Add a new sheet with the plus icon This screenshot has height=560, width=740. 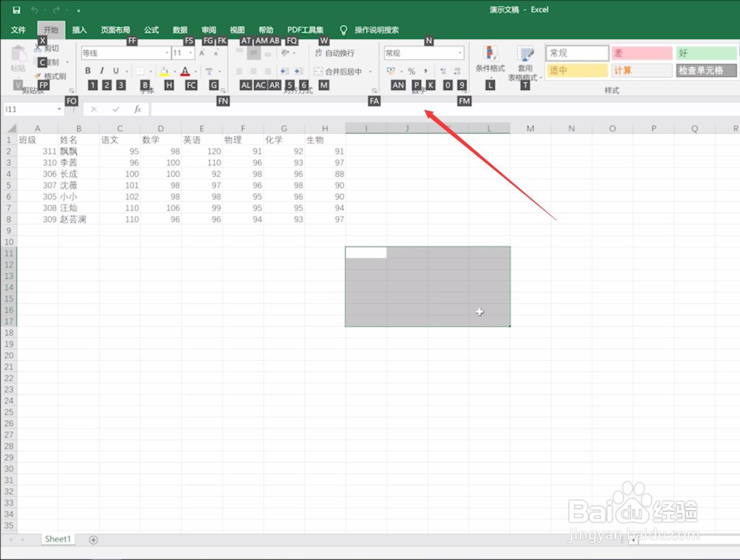(93, 539)
